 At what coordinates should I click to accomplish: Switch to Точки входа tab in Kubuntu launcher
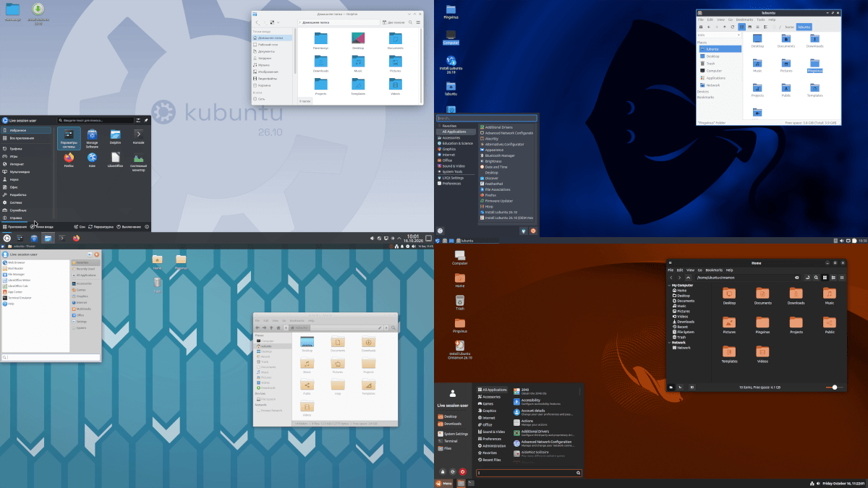coord(42,227)
